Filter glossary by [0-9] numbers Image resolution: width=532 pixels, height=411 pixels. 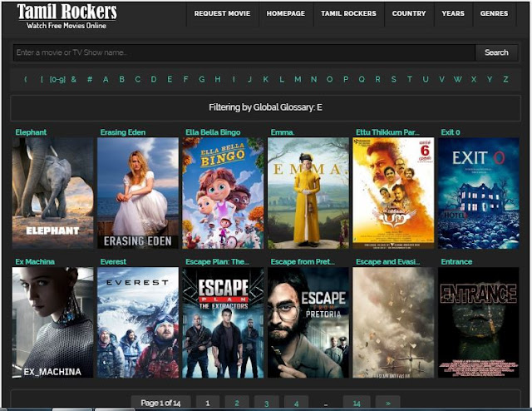click(x=57, y=80)
